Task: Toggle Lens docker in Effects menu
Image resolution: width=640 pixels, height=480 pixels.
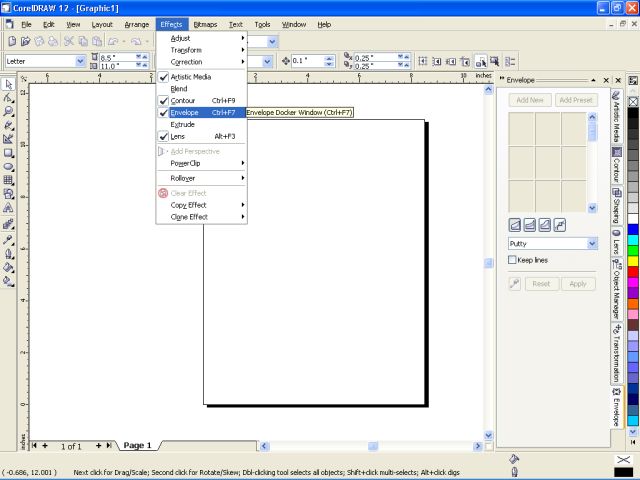Action: (x=202, y=136)
